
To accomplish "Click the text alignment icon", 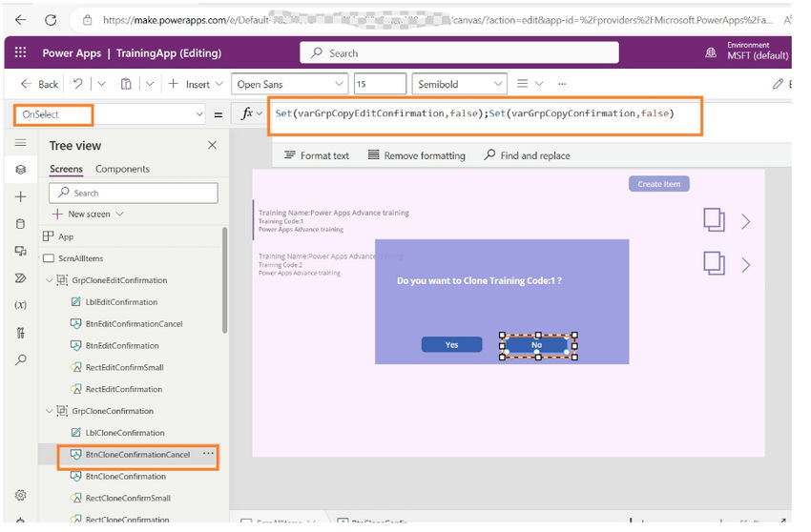I will click(x=523, y=83).
